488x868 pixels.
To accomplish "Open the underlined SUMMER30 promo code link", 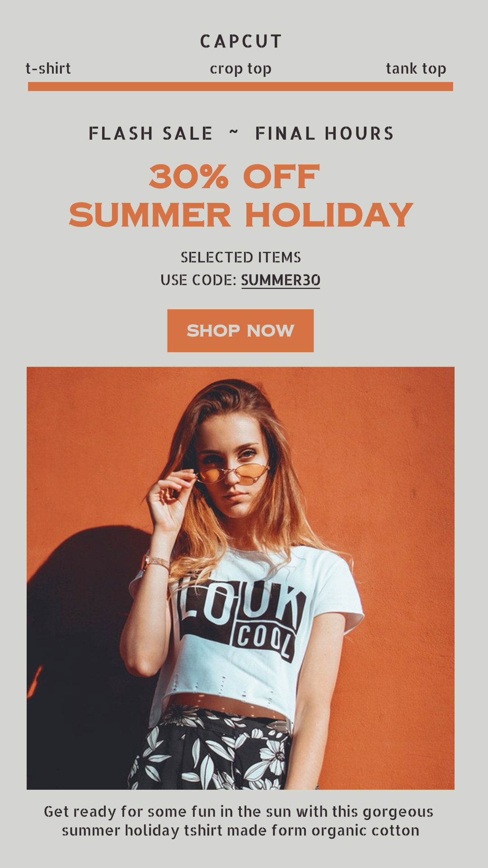I will [281, 280].
